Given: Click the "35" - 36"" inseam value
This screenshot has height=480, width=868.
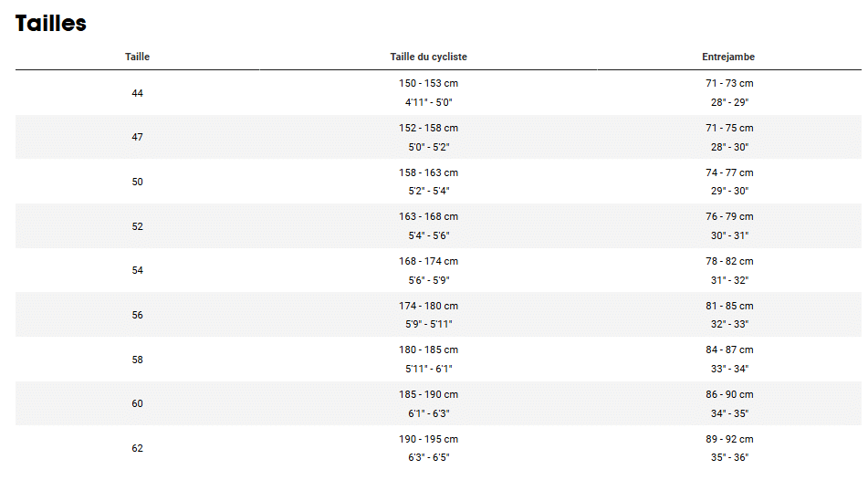Looking at the screenshot, I should pos(729,457).
